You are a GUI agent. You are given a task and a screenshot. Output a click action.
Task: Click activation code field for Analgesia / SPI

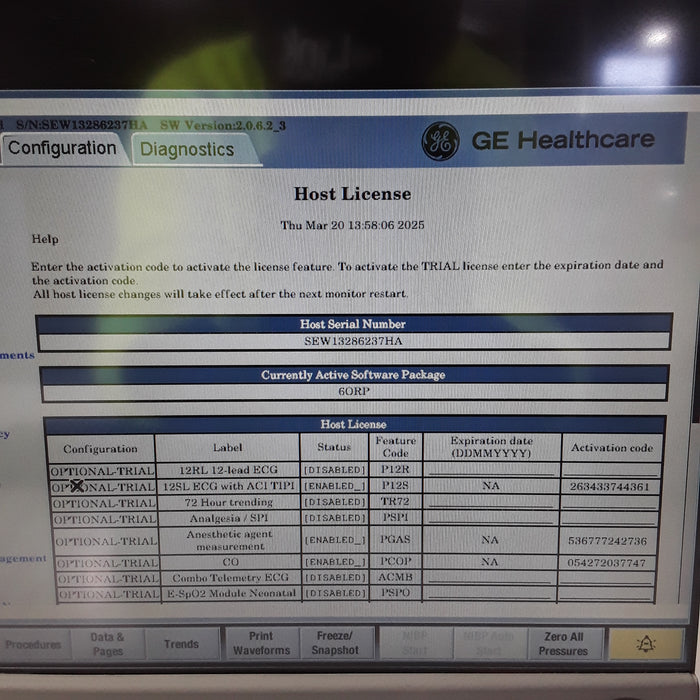click(608, 518)
